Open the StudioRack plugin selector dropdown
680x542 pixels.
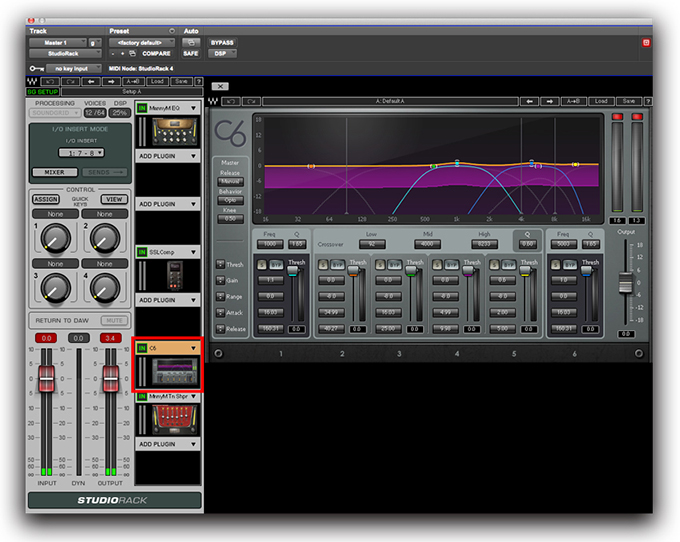click(65, 53)
